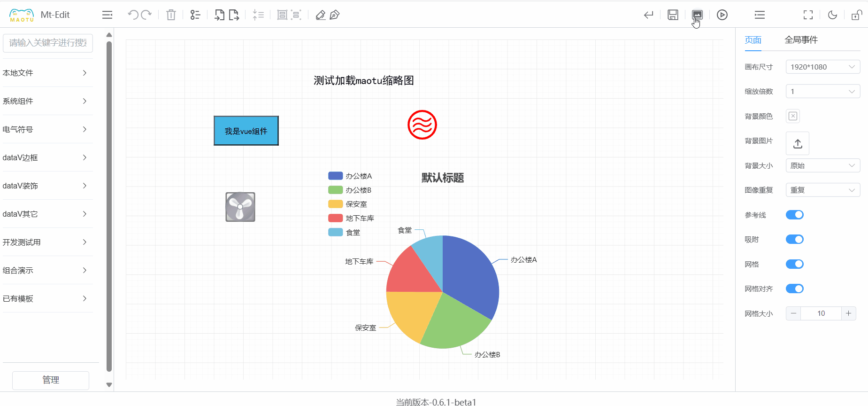Click the preview play icon
Image resolution: width=868 pixels, height=406 pixels.
point(722,15)
